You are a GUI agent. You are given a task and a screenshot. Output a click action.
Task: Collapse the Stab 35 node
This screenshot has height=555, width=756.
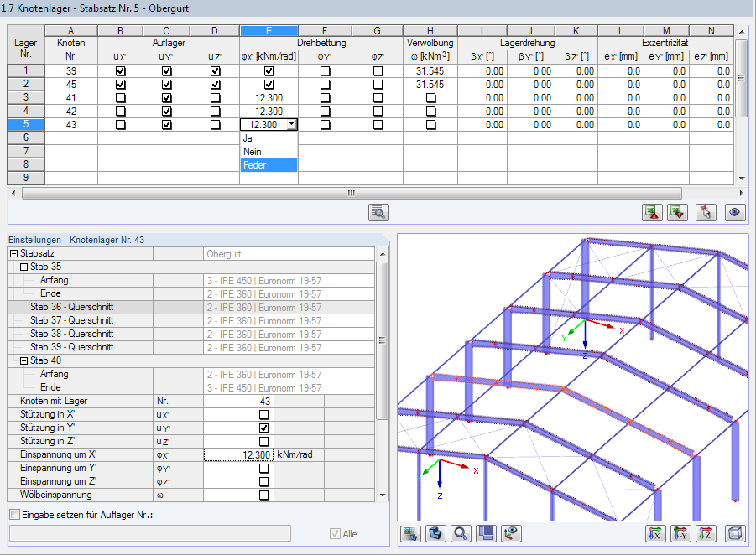click(23, 267)
